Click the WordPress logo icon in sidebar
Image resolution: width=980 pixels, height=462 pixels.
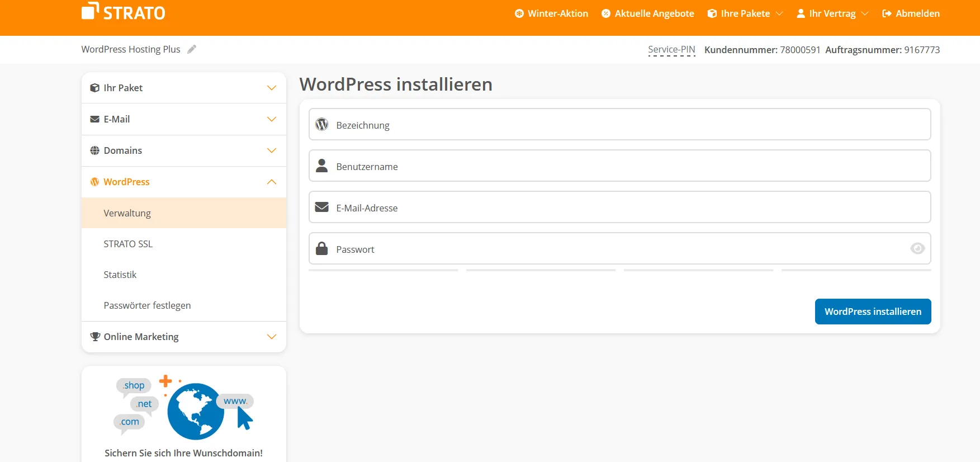tap(95, 182)
